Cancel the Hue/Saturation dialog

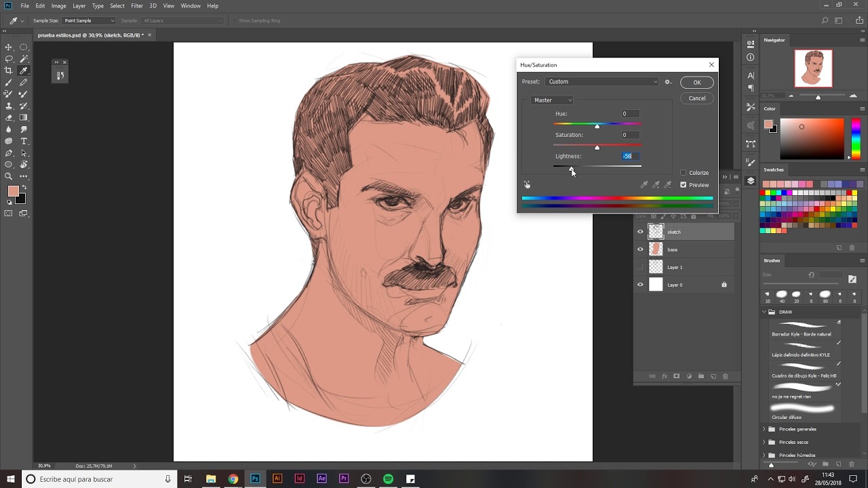pos(697,98)
